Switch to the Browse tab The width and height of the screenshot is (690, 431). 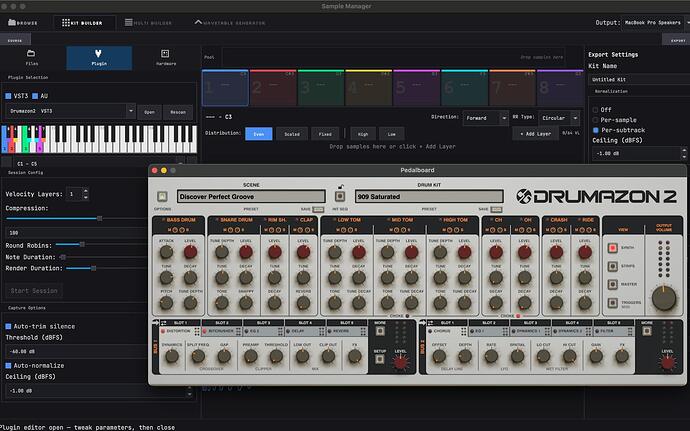click(23, 22)
